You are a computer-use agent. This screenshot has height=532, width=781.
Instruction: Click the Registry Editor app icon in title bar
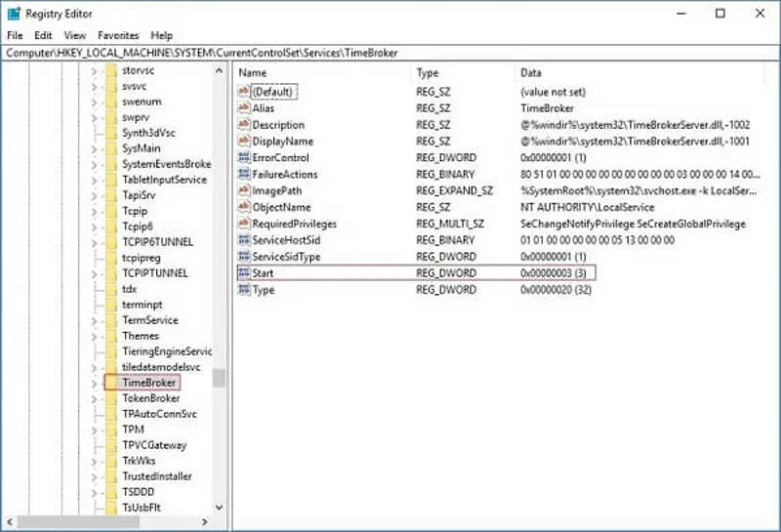[14, 14]
